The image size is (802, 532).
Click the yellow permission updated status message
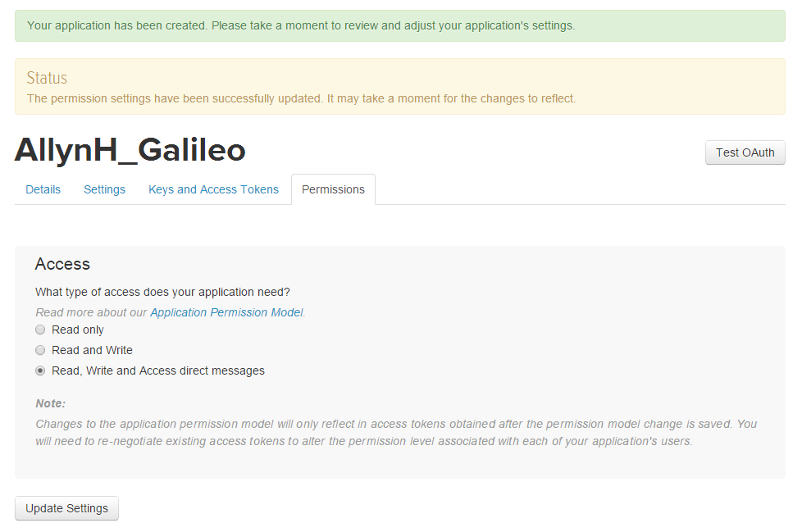(x=301, y=98)
